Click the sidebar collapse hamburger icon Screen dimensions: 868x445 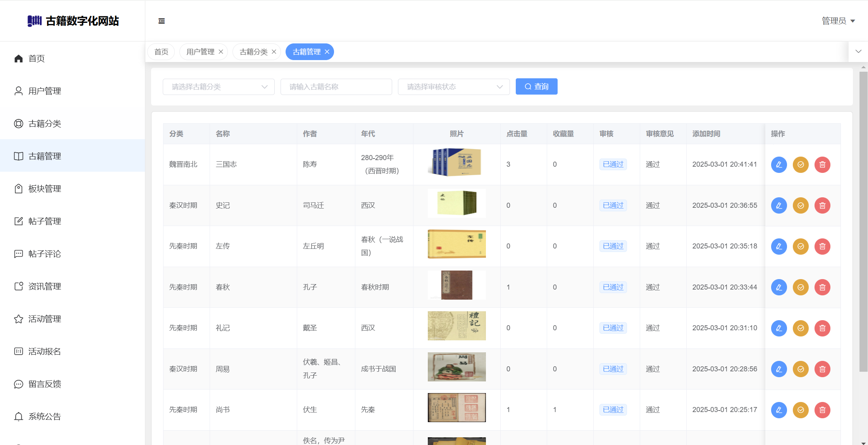pyautogui.click(x=162, y=21)
